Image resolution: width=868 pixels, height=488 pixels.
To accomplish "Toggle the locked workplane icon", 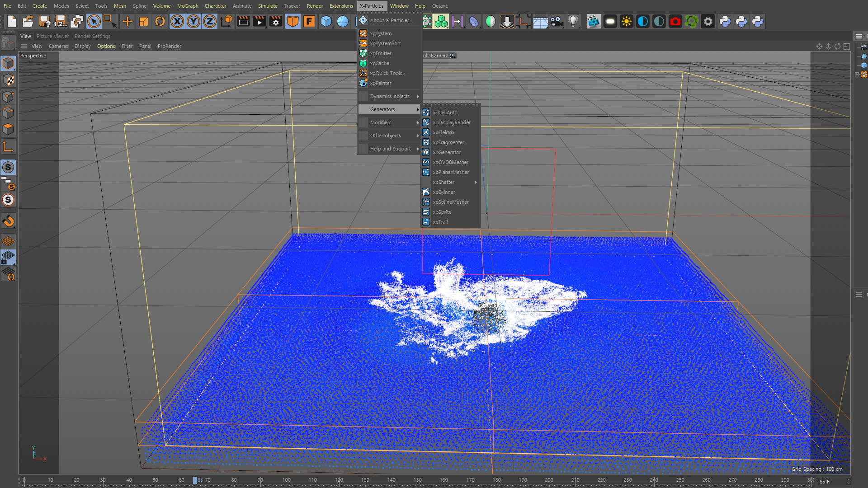I will [8, 258].
